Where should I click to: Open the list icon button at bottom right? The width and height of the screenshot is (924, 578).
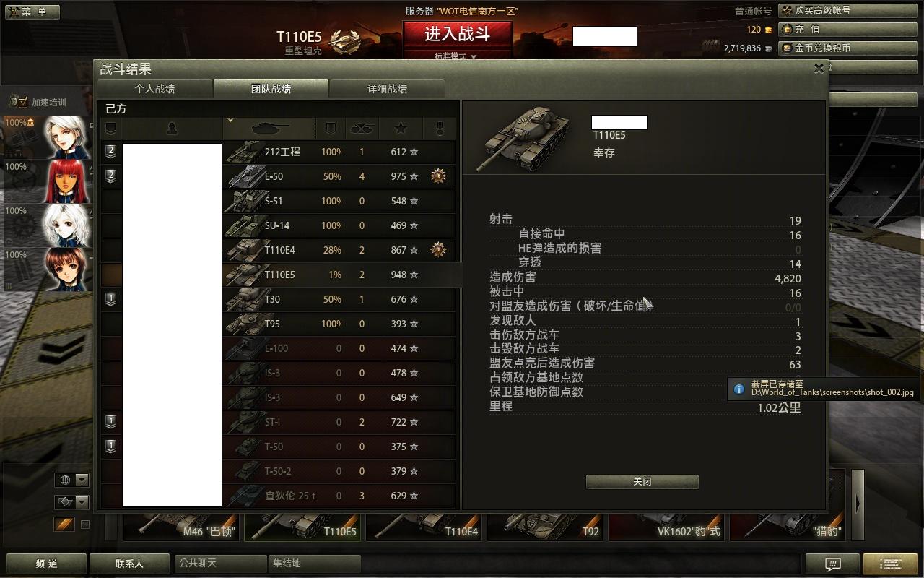(x=890, y=564)
